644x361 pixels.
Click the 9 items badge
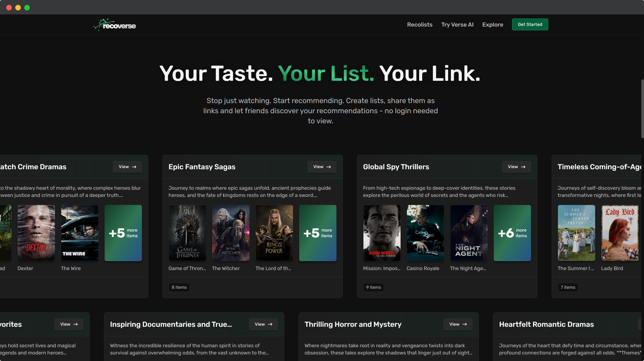374,287
